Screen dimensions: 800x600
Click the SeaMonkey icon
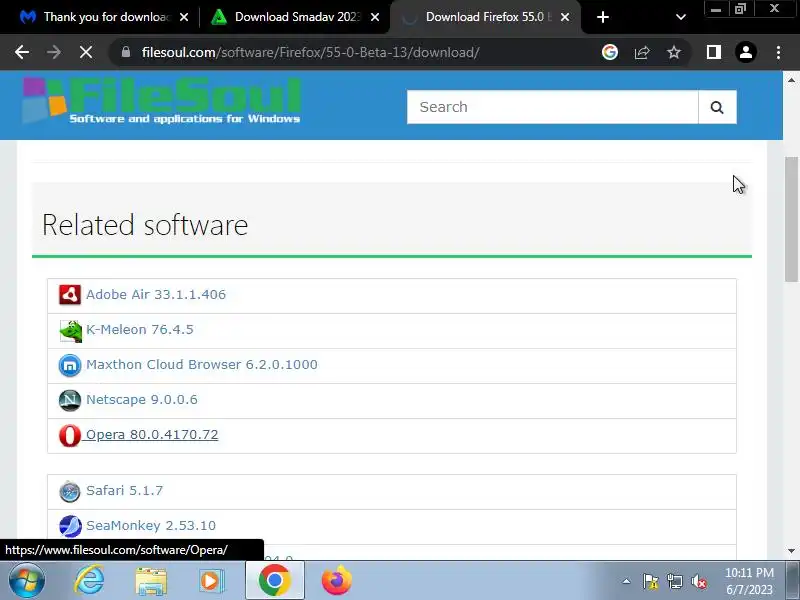click(x=70, y=527)
